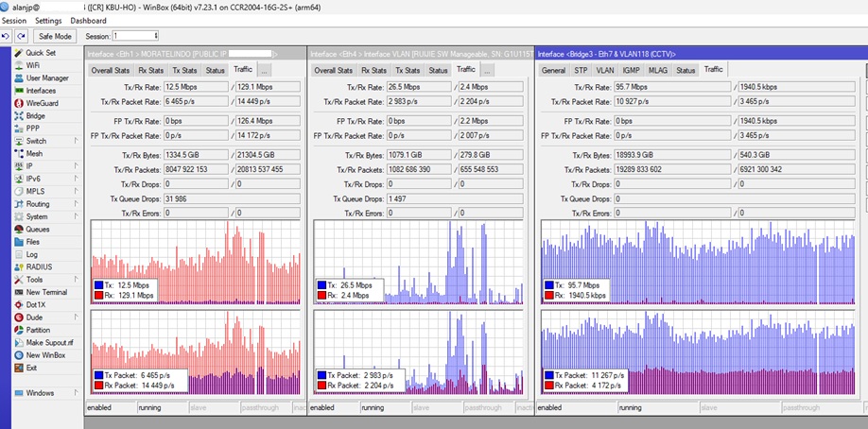Click Tx Rate field showing 95.7 Mbps
The width and height of the screenshot is (868, 429).
click(x=672, y=87)
